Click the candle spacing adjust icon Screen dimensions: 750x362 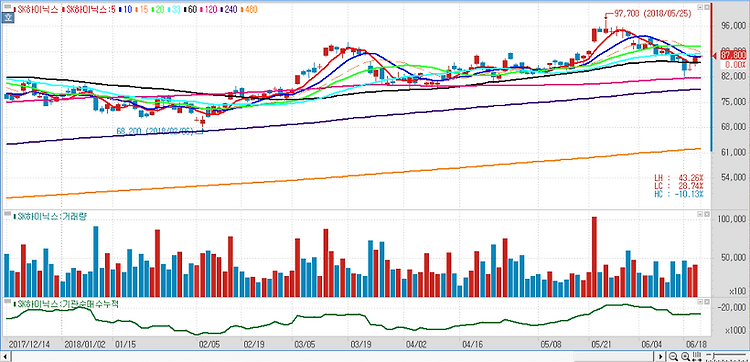697,356
